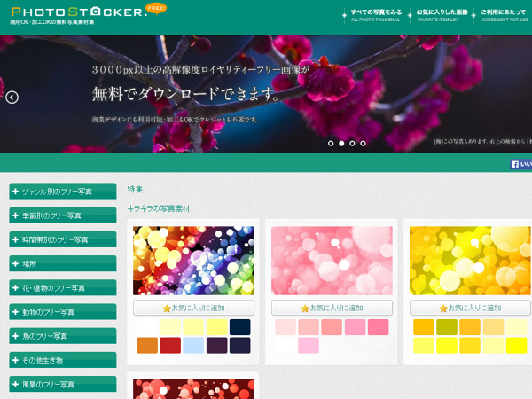Select the fourth carousel slide dot
The width and height of the screenshot is (532, 399).
(x=363, y=144)
